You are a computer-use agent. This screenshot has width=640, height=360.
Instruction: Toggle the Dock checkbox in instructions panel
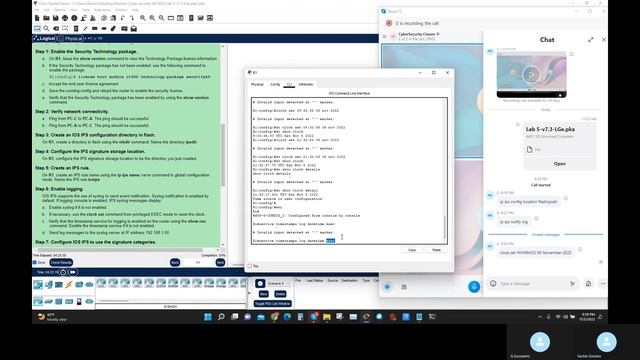pos(35,262)
